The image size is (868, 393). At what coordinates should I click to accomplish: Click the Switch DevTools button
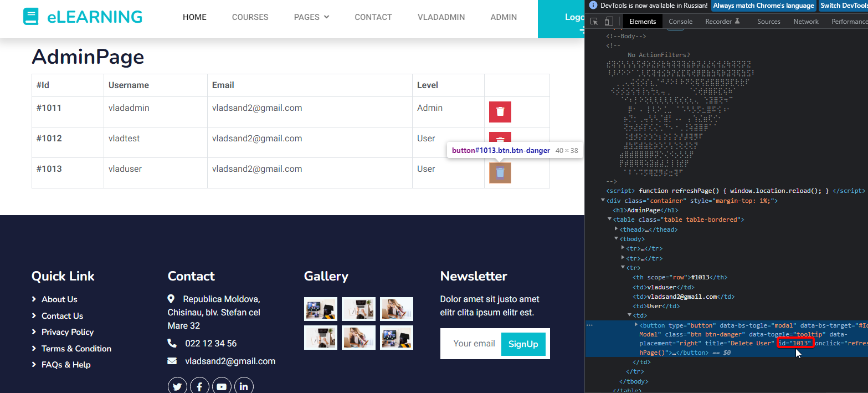pos(843,6)
